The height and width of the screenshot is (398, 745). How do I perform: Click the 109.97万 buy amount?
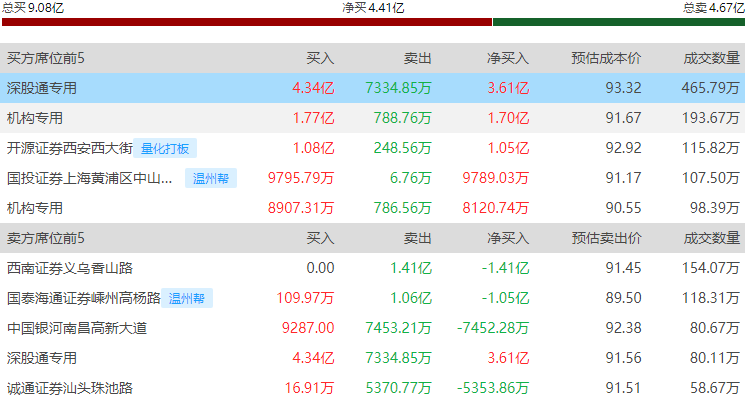[306, 298]
